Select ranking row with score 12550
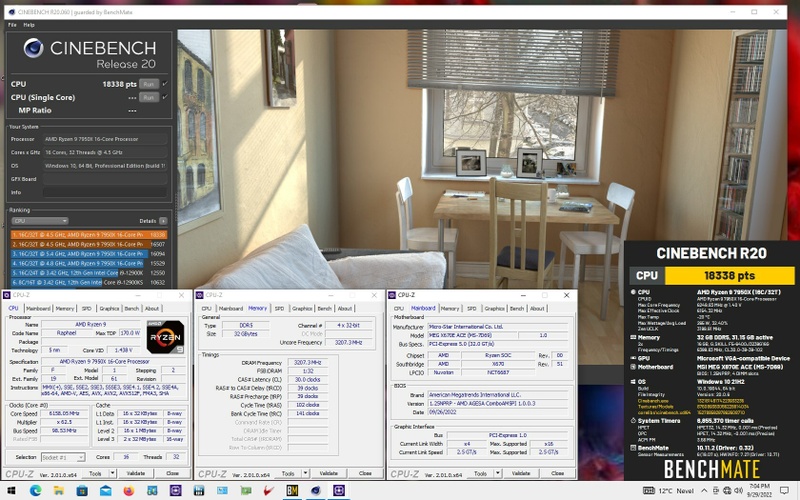The height and width of the screenshot is (500, 800). pyautogui.click(x=89, y=273)
